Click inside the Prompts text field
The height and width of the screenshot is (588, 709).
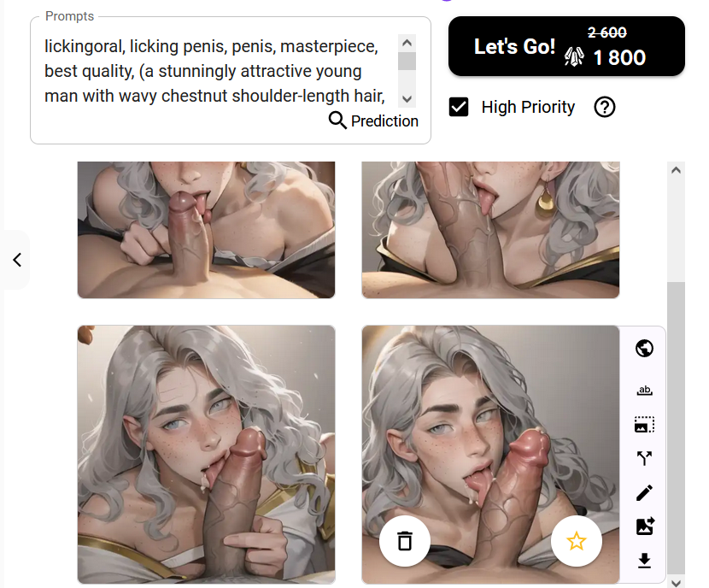coord(214,71)
